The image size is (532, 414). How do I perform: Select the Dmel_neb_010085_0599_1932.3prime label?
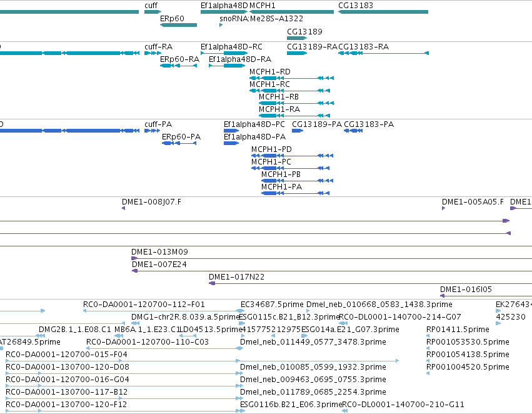pos(313,368)
